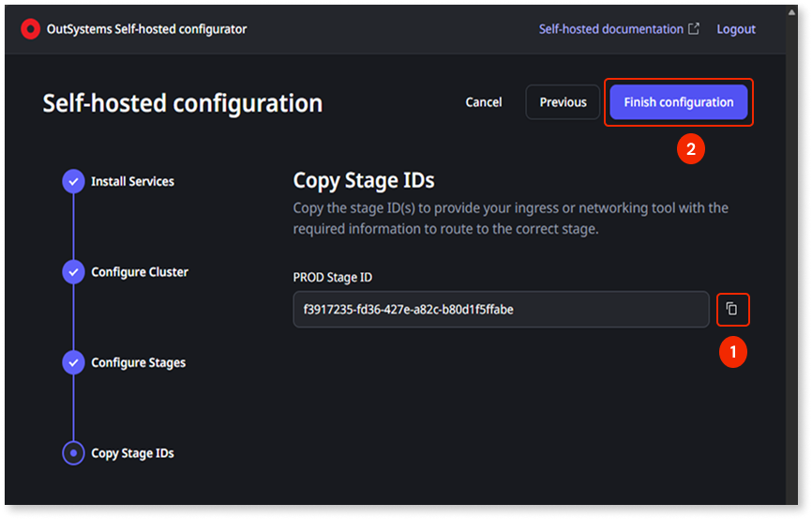Click the Configure Stages completed checkmark
Screen dimensions: 812x519
73,362
